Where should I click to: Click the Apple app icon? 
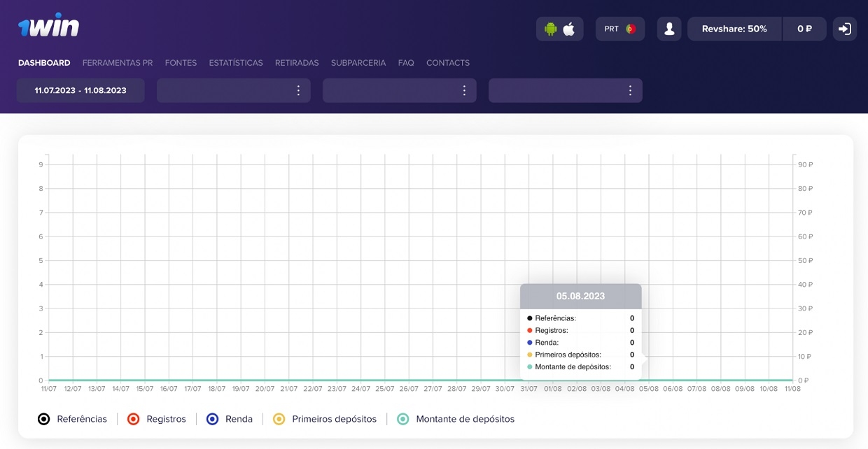pyautogui.click(x=569, y=29)
